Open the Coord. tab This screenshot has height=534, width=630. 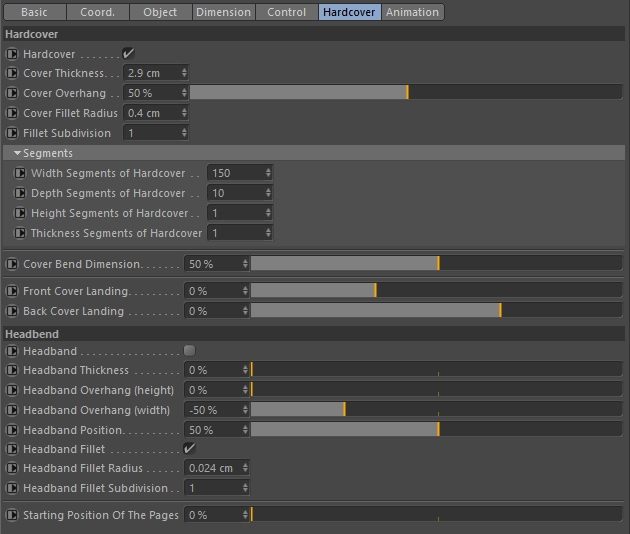[97, 12]
